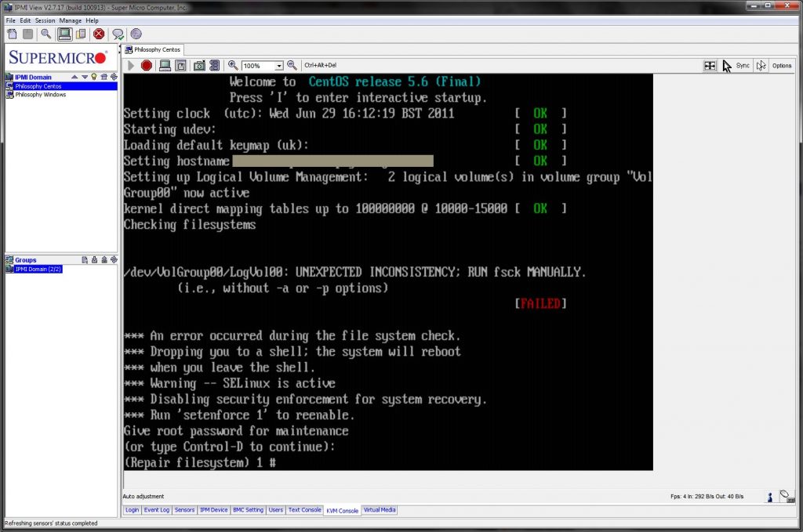Click the play arrow in the KVM toolbar
Image resolution: width=803 pixels, height=532 pixels.
pyautogui.click(x=129, y=66)
